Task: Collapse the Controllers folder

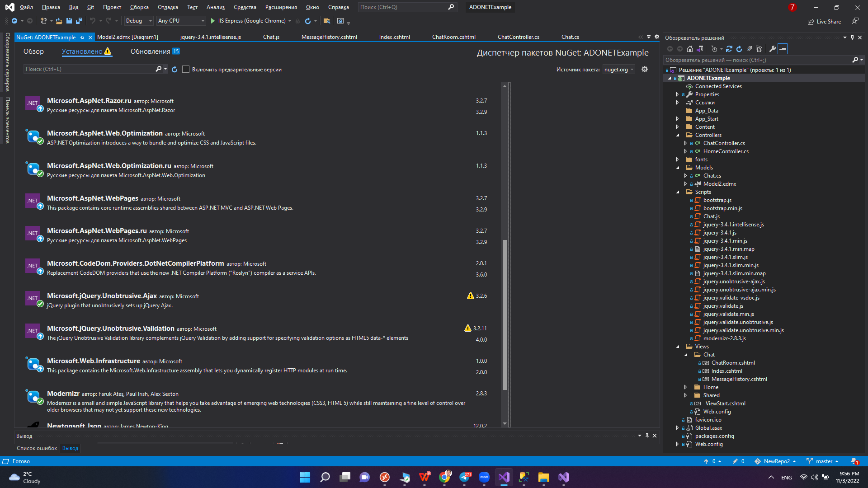Action: tap(677, 135)
